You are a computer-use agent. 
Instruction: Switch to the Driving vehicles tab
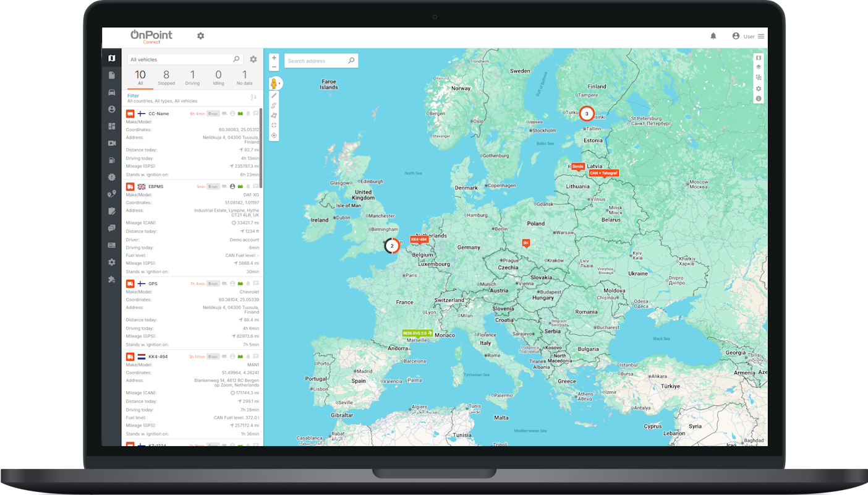click(x=192, y=77)
